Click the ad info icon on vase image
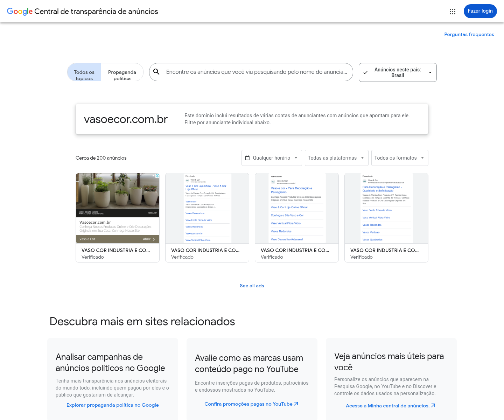504x420 pixels. [157, 176]
